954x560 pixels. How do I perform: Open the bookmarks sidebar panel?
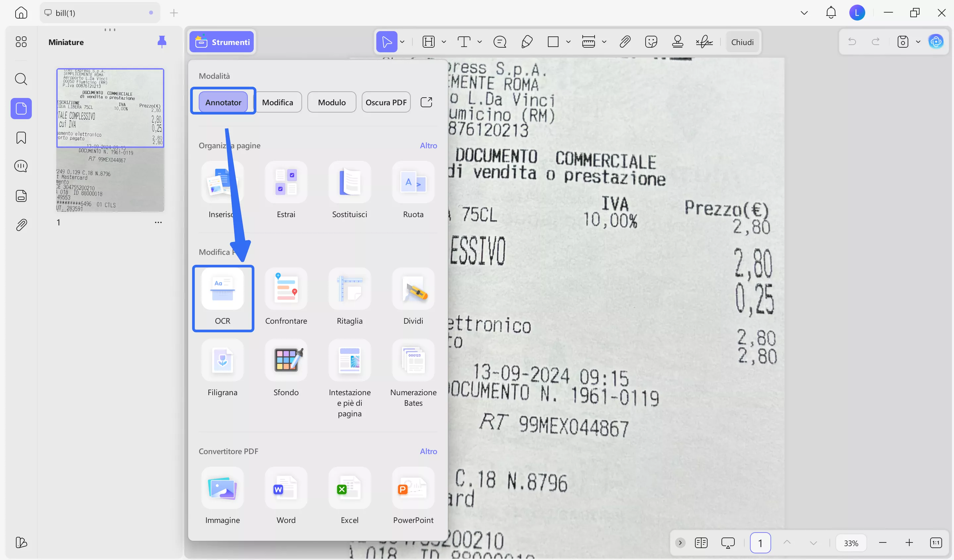click(x=21, y=138)
